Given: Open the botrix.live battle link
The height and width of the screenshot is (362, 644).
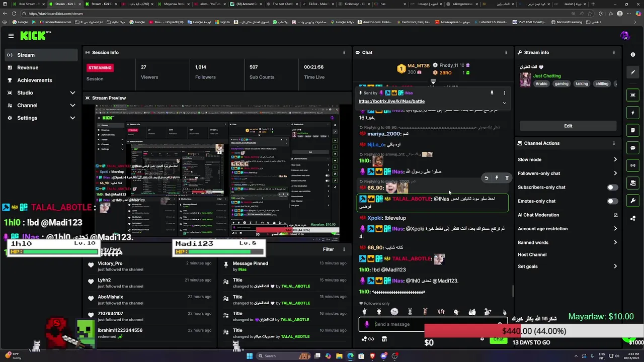Looking at the screenshot, I should click(391, 102).
